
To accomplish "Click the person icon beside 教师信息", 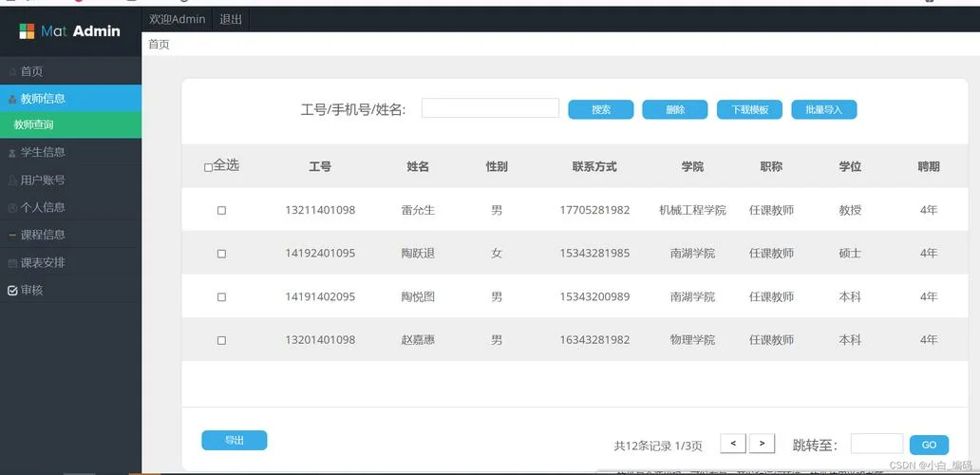I will coord(12,100).
